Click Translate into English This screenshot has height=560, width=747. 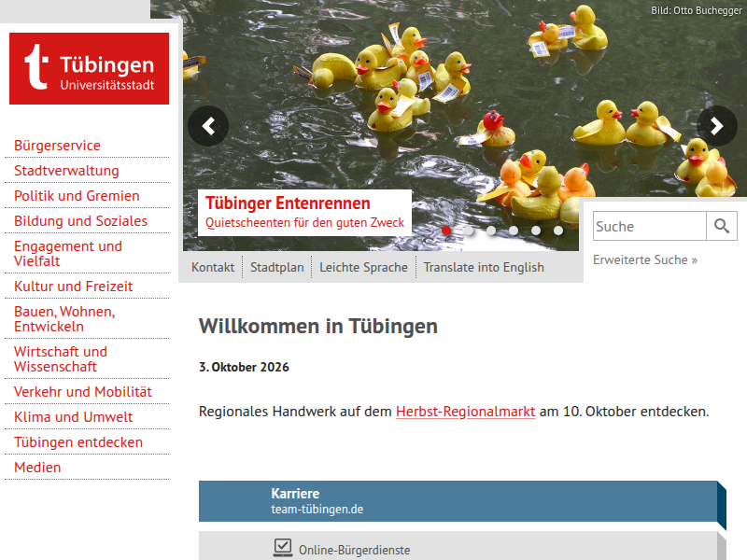[484, 267]
